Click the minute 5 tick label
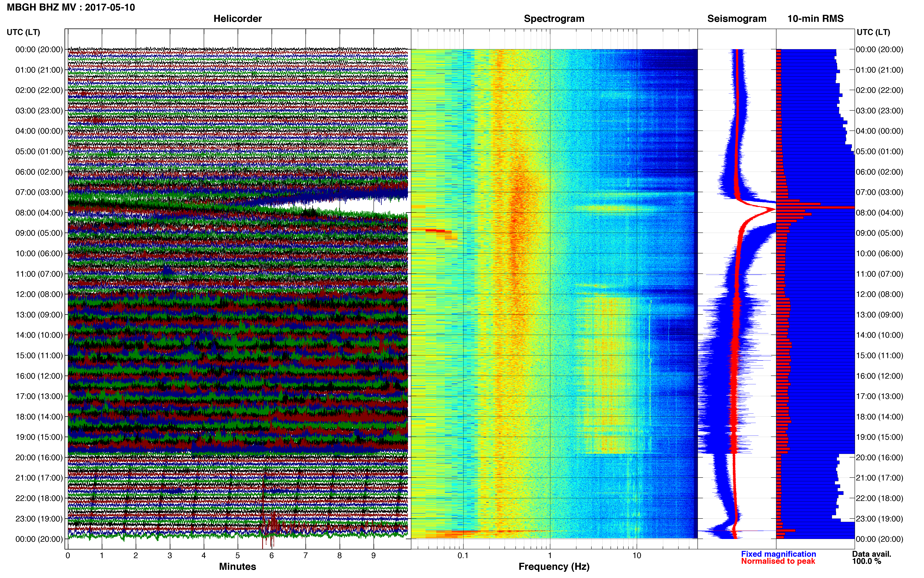The image size is (924, 578). (238, 555)
